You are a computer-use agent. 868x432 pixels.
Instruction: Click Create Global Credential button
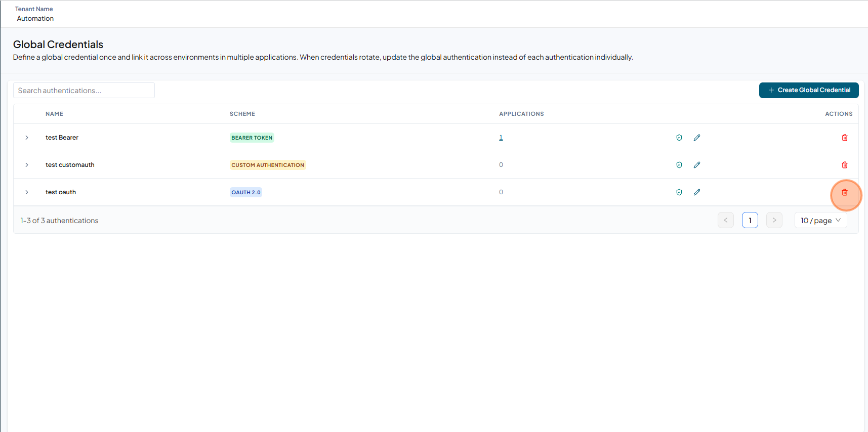click(809, 90)
